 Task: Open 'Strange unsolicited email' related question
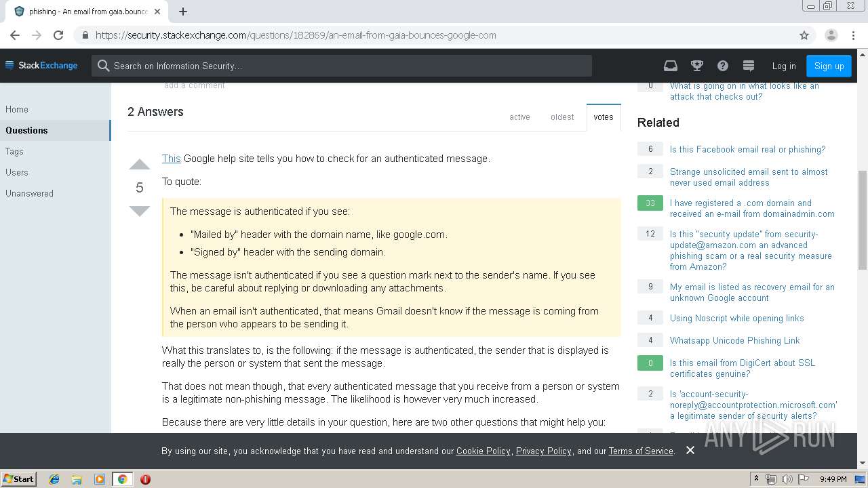[749, 177]
